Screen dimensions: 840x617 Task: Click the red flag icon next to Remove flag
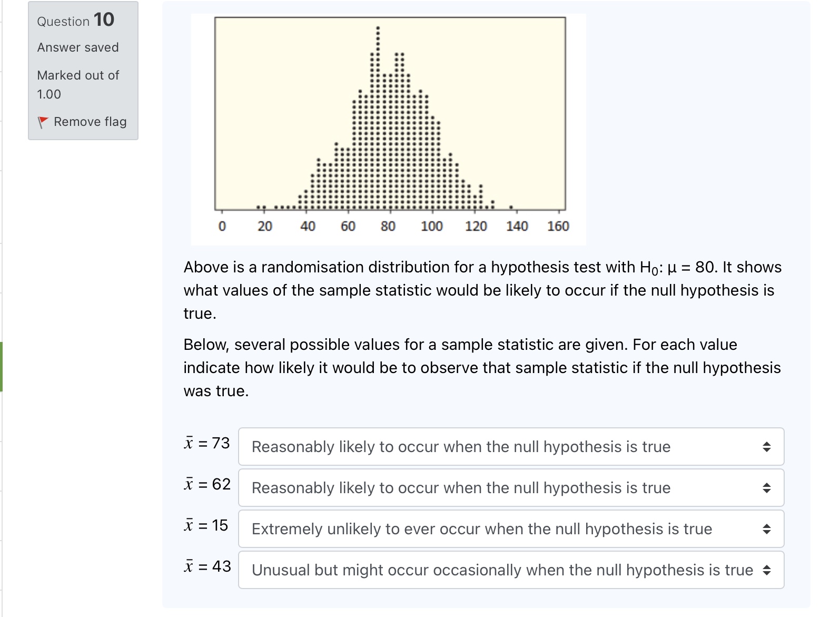click(x=43, y=122)
